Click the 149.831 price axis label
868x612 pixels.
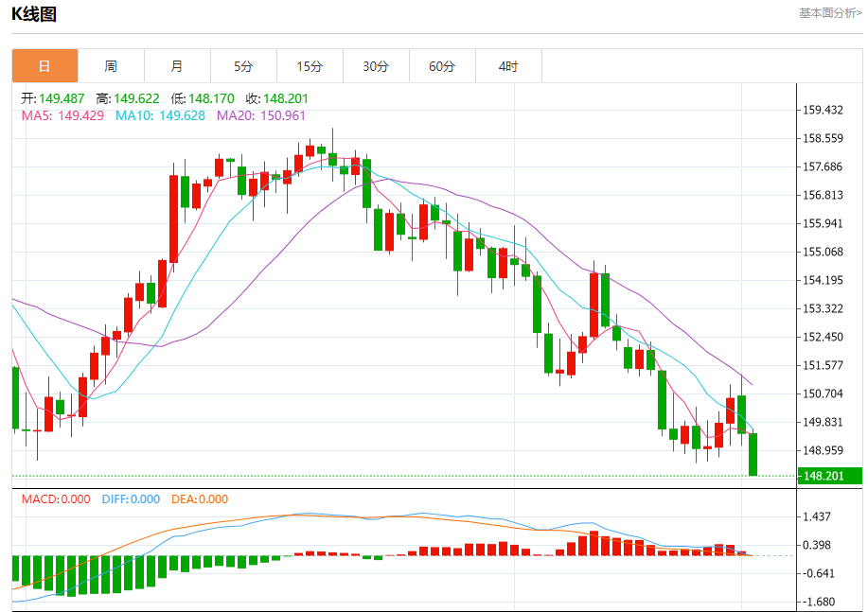[x=823, y=422]
